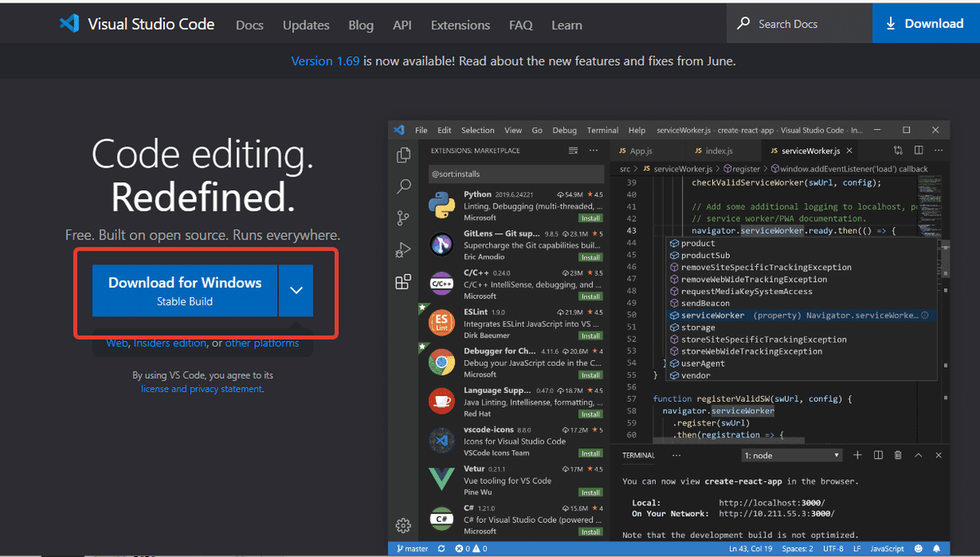Click JavaScript language mode in status bar

(x=887, y=549)
